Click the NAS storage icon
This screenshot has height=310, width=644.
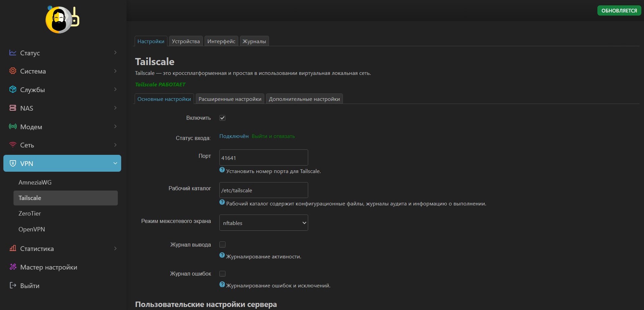click(13, 108)
